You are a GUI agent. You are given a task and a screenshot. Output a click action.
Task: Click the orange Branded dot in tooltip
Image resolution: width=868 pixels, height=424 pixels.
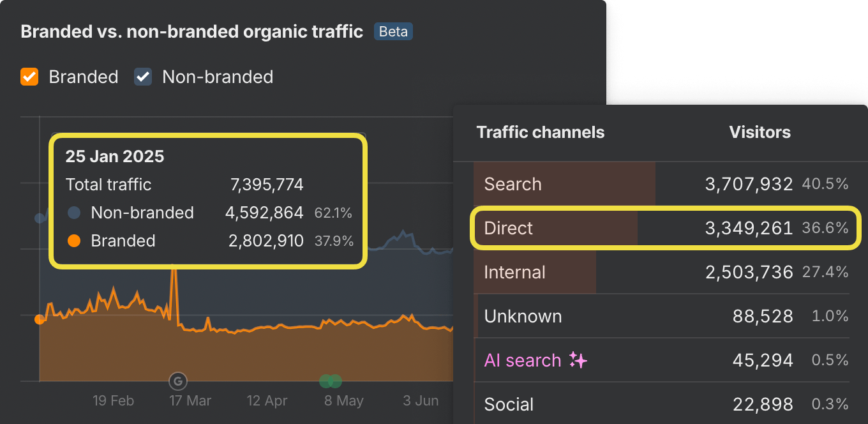(74, 241)
